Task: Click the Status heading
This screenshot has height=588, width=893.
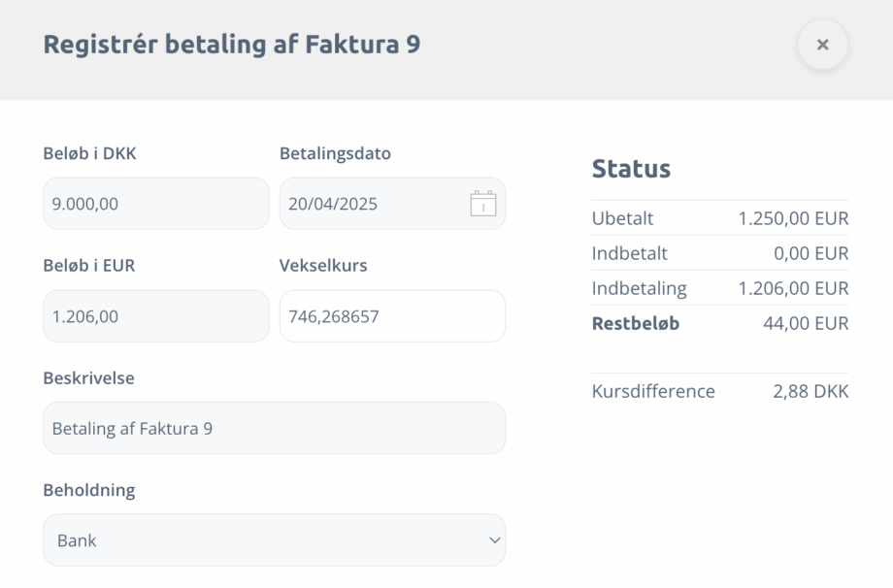Action: click(x=631, y=169)
